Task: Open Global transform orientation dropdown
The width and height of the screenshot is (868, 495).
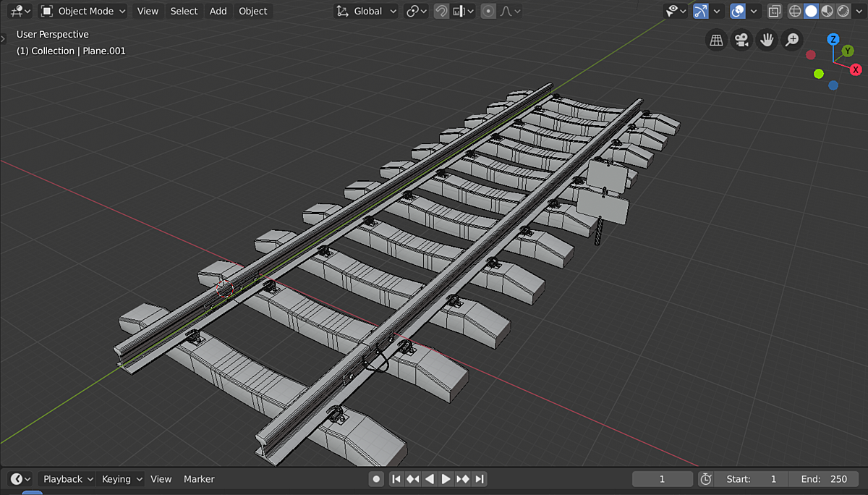Action: pyautogui.click(x=367, y=11)
